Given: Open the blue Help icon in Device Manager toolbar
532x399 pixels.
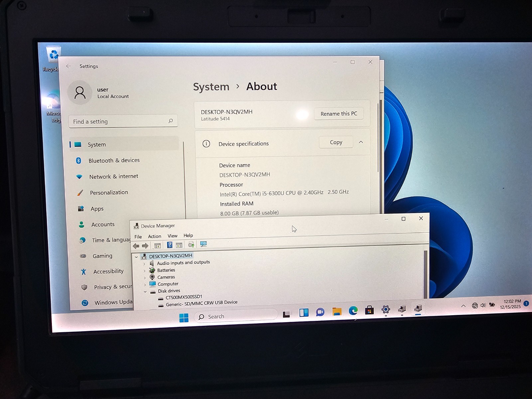Looking at the screenshot, I should (x=170, y=245).
